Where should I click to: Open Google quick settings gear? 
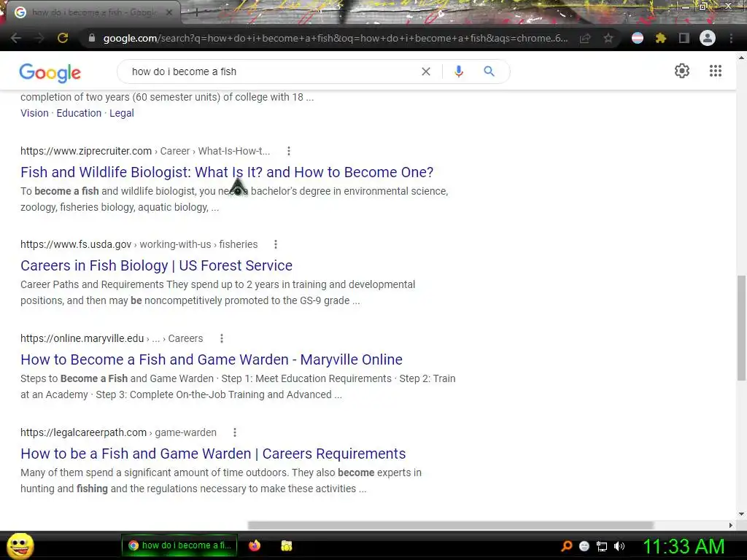click(x=682, y=71)
